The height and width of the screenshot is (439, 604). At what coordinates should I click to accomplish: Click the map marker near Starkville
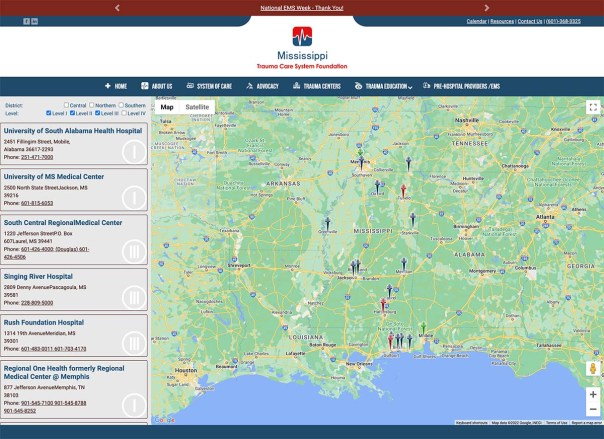[413, 220]
